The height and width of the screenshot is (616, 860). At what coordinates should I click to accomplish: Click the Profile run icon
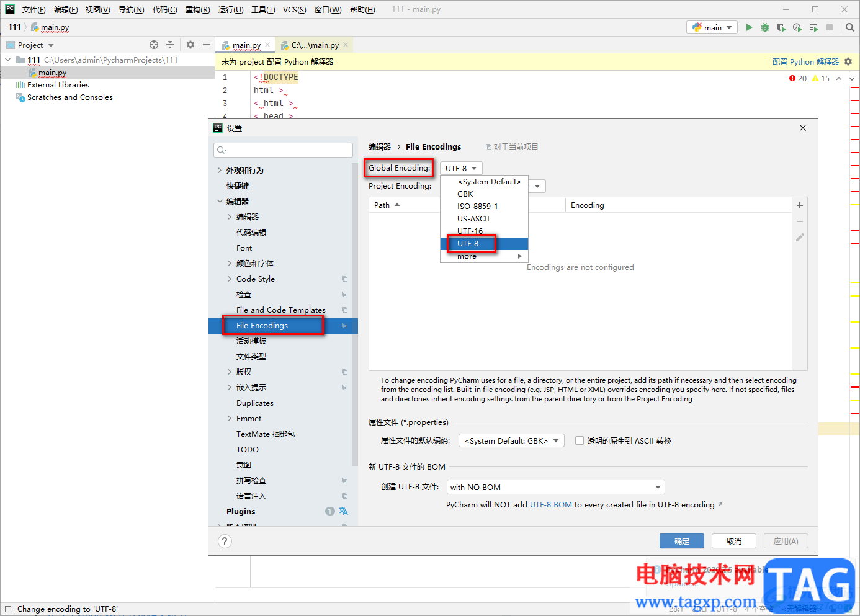[x=797, y=27]
